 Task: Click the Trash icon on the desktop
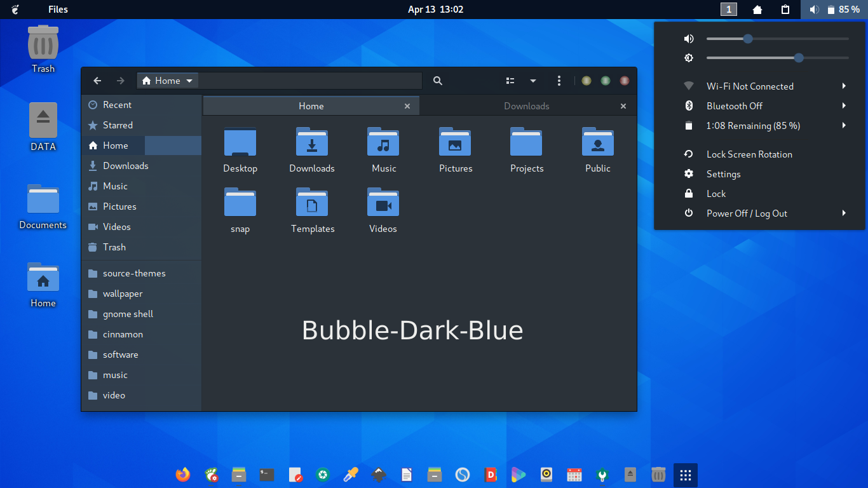click(43, 42)
